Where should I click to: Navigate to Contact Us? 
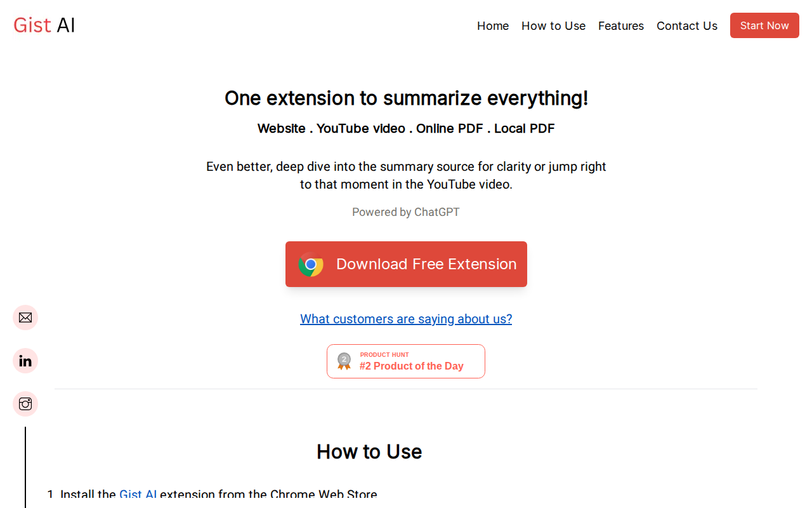tap(686, 25)
